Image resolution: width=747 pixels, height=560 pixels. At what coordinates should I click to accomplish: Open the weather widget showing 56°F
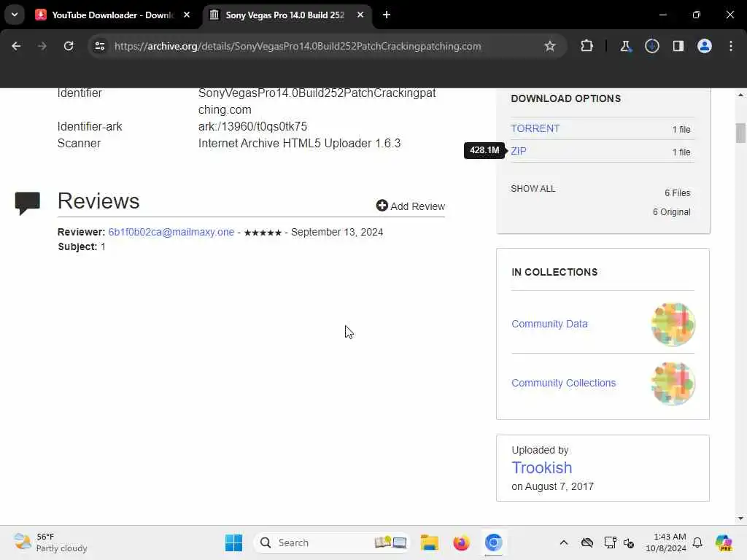point(50,542)
